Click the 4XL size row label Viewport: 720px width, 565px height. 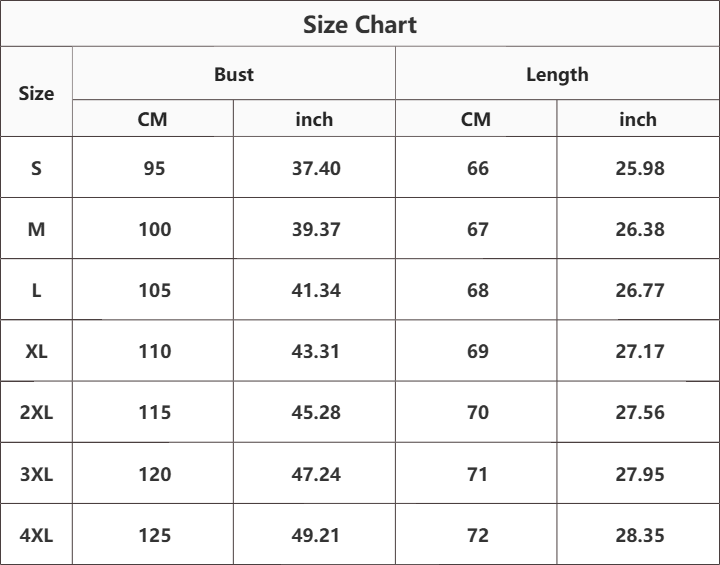pos(36,535)
